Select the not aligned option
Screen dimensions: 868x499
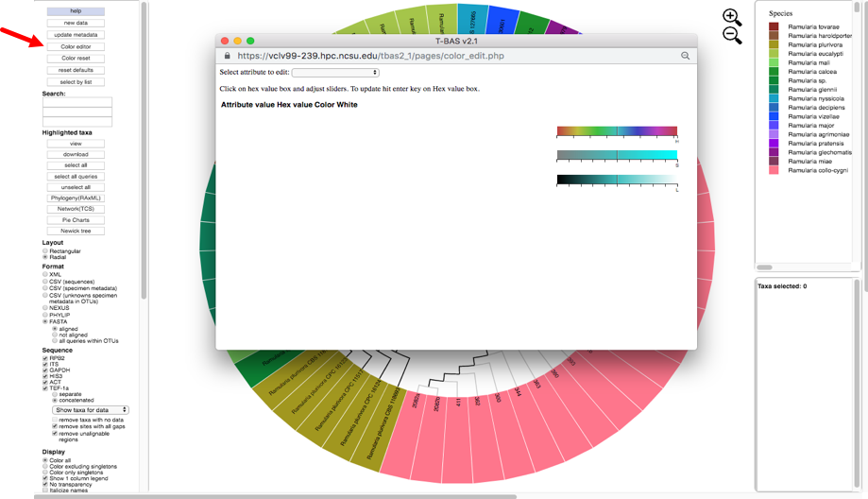click(55, 336)
